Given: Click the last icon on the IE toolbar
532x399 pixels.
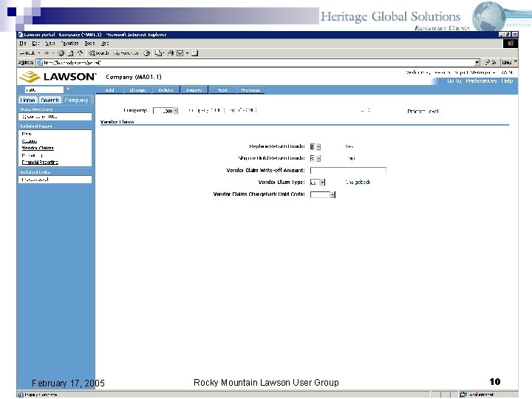Looking at the screenshot, I should [x=195, y=53].
